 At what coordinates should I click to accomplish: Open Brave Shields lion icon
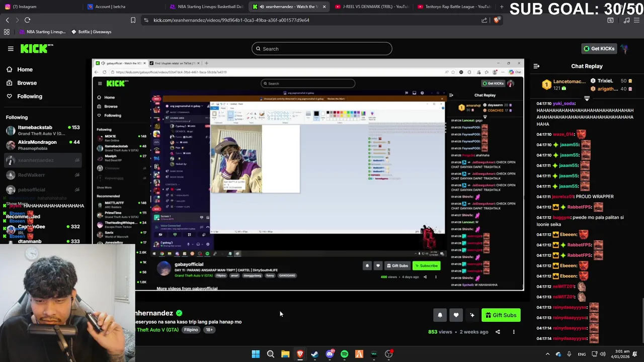pyautogui.click(x=497, y=20)
